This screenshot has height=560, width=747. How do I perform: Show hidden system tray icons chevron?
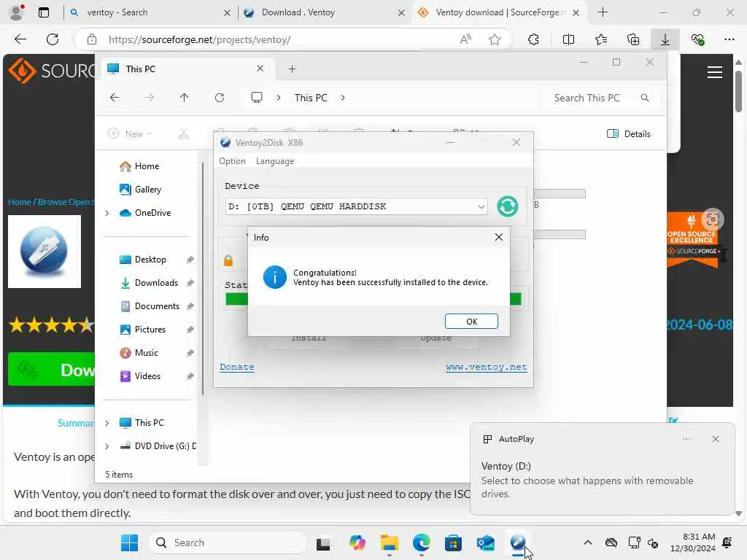pos(588,542)
